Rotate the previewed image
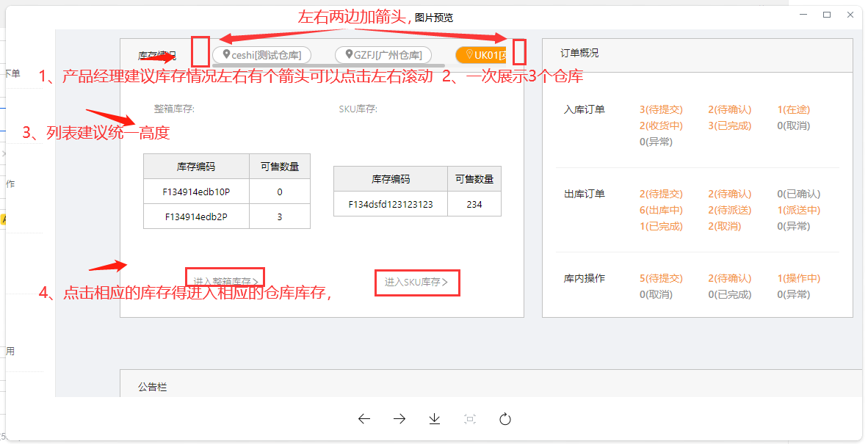Screen dimensions: 868x444 point(505,419)
